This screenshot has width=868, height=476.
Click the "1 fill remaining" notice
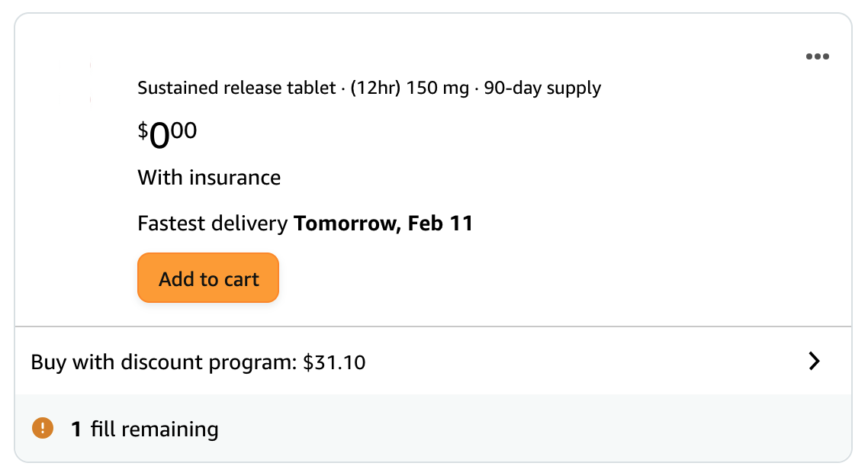tap(145, 429)
